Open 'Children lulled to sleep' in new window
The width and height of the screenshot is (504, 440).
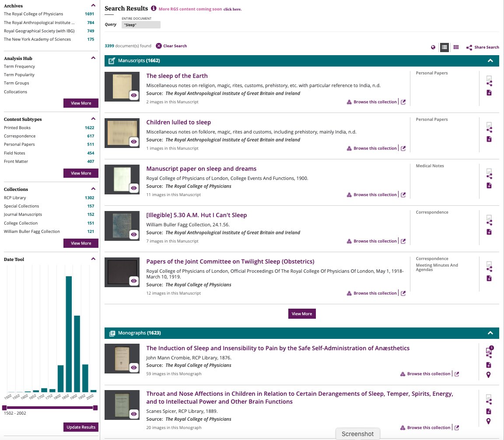(403, 148)
